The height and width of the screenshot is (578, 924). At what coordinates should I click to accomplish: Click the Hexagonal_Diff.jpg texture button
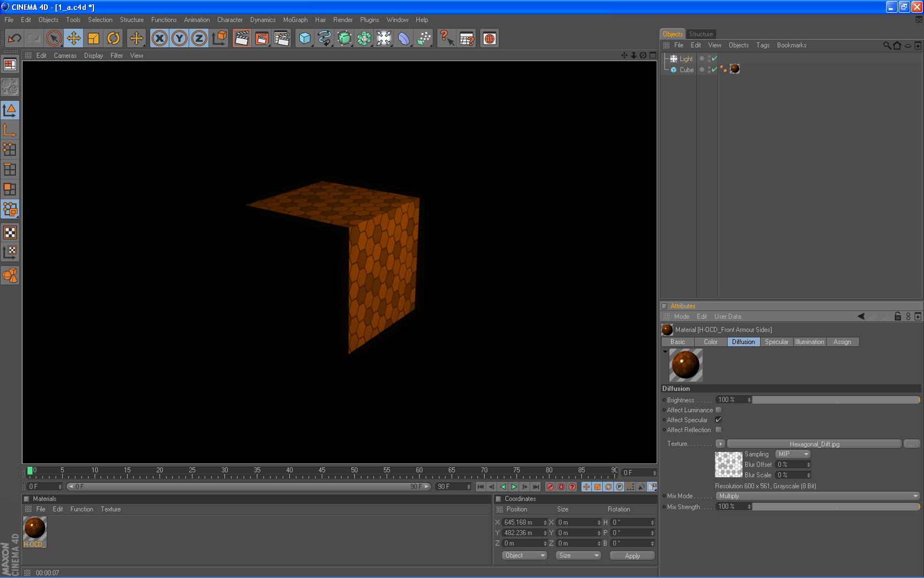coord(814,444)
